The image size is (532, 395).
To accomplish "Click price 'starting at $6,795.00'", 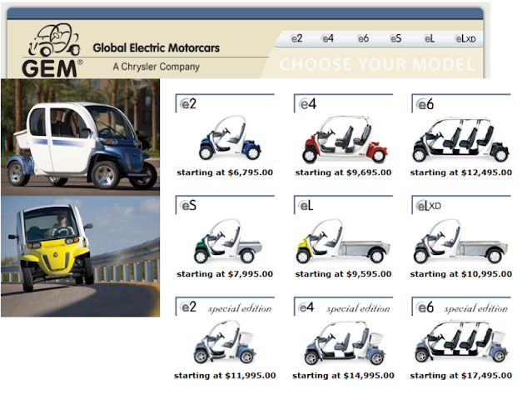I will point(225,172).
